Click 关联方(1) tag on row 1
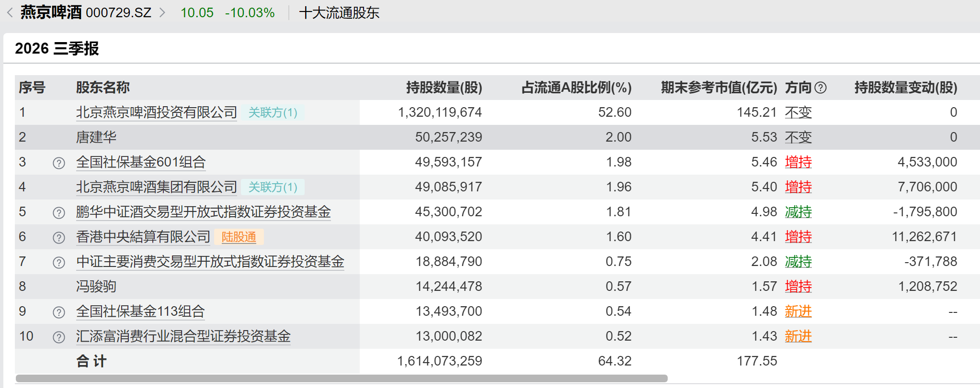980x388 pixels. point(273,112)
